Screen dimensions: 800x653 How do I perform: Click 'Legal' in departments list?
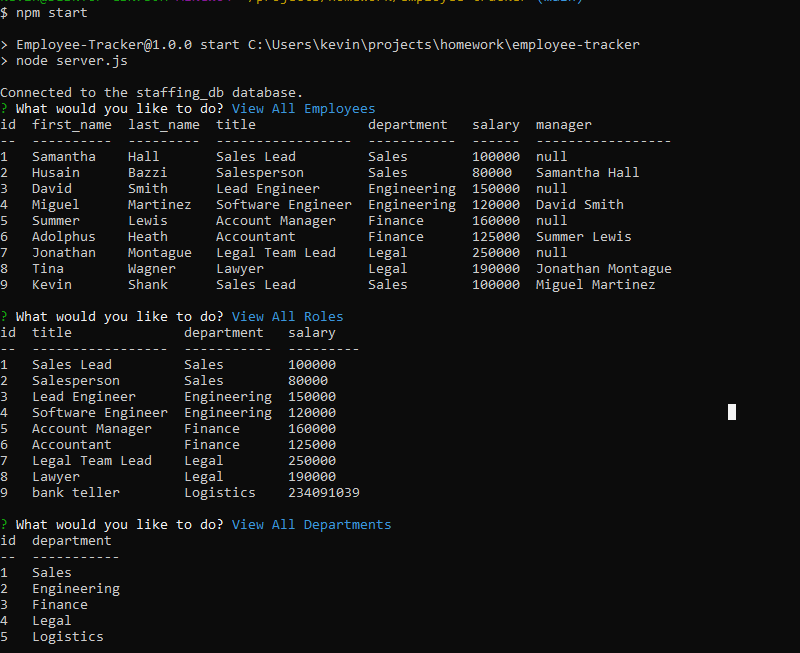(x=52, y=621)
